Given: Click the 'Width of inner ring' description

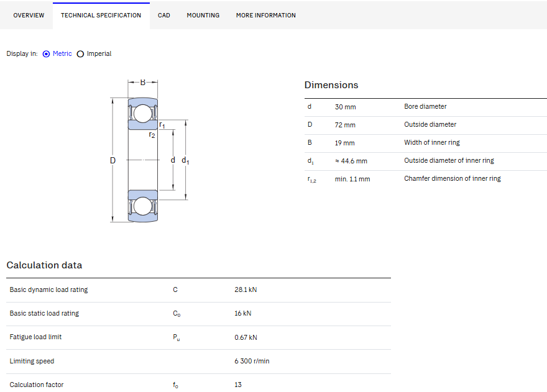Looking at the screenshot, I should (432, 142).
